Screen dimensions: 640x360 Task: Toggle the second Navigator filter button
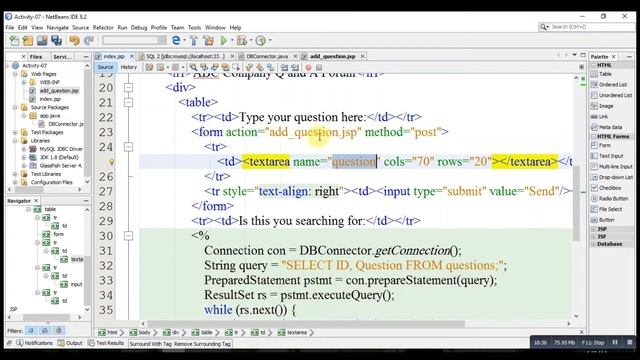coord(45,331)
